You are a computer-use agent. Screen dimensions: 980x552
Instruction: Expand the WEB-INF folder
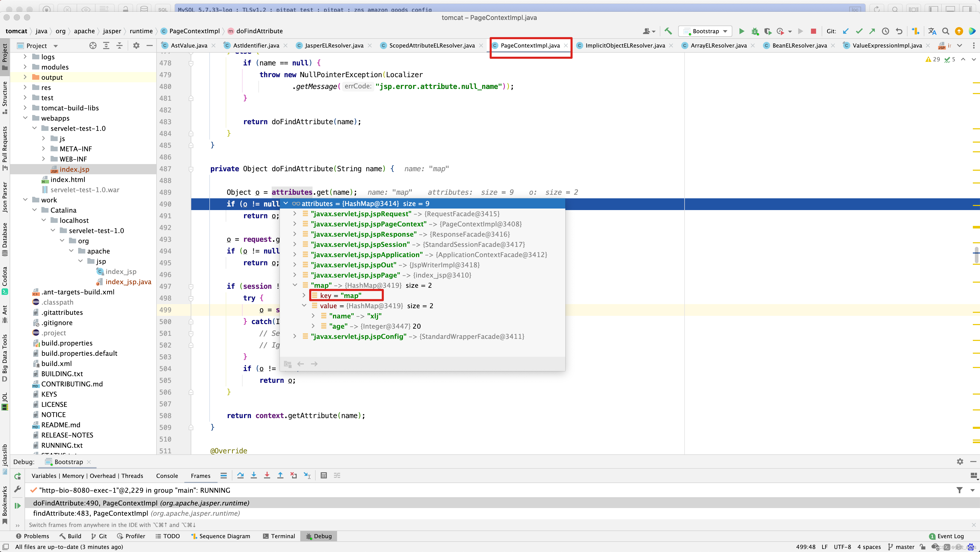click(43, 159)
